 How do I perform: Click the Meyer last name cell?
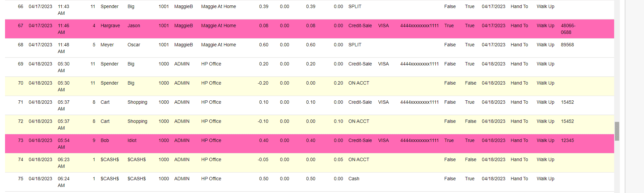(107, 45)
